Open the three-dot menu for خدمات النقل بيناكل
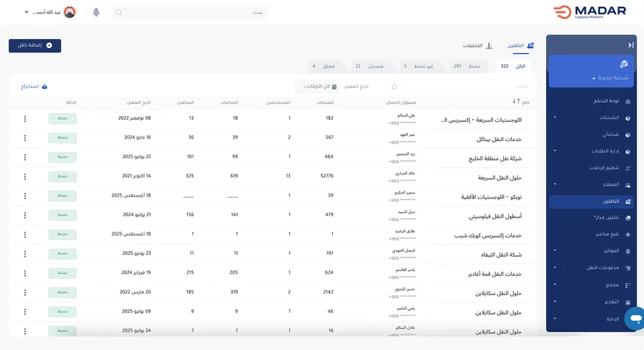The width and height of the screenshot is (644, 350). point(25,138)
